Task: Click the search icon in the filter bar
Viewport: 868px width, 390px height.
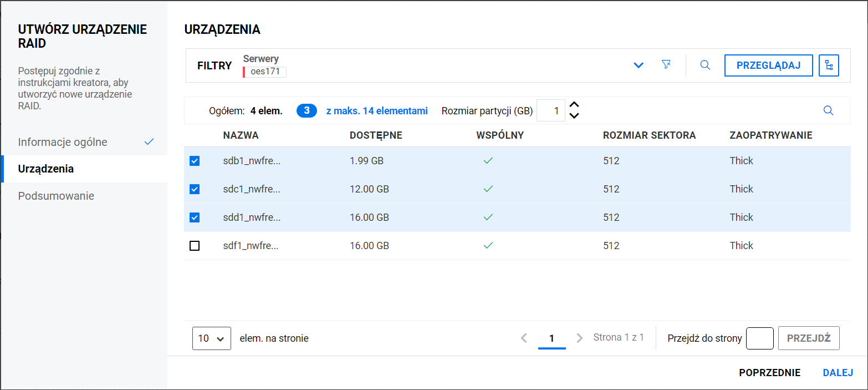Action: coord(705,65)
